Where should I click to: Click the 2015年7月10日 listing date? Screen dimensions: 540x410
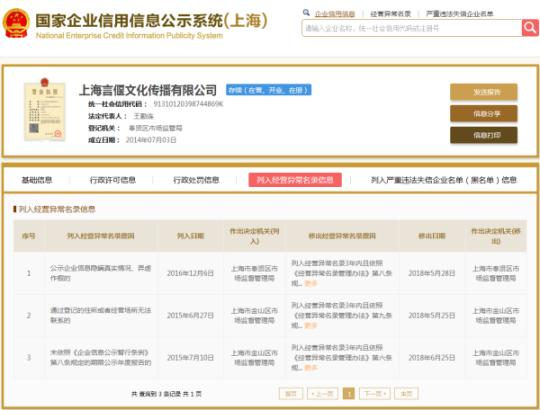pos(190,358)
